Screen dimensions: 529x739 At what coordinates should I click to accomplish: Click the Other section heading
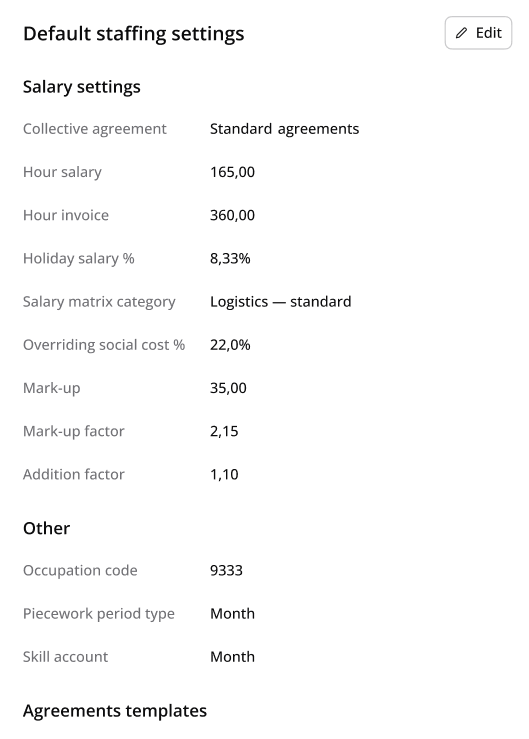pyautogui.click(x=47, y=528)
